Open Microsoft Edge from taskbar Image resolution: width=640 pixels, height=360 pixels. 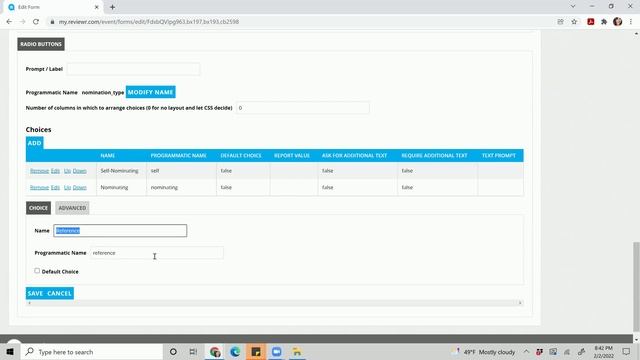235,351
